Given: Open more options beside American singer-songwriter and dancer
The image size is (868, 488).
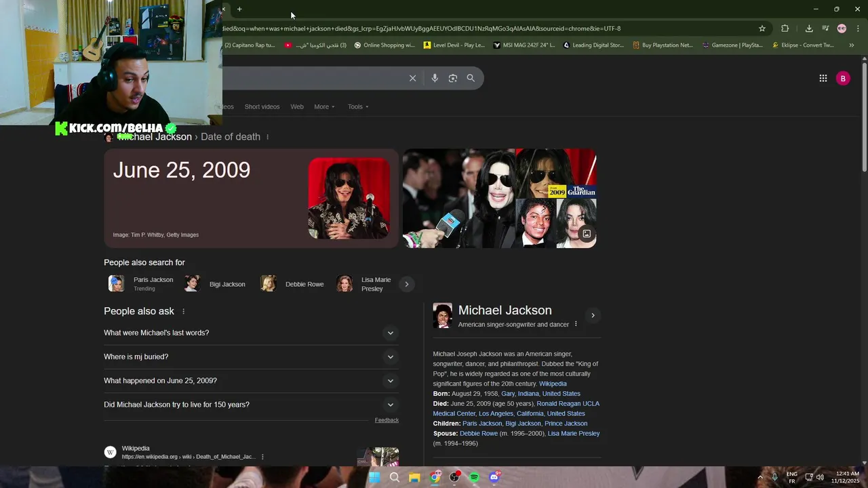Looking at the screenshot, I should (x=576, y=324).
